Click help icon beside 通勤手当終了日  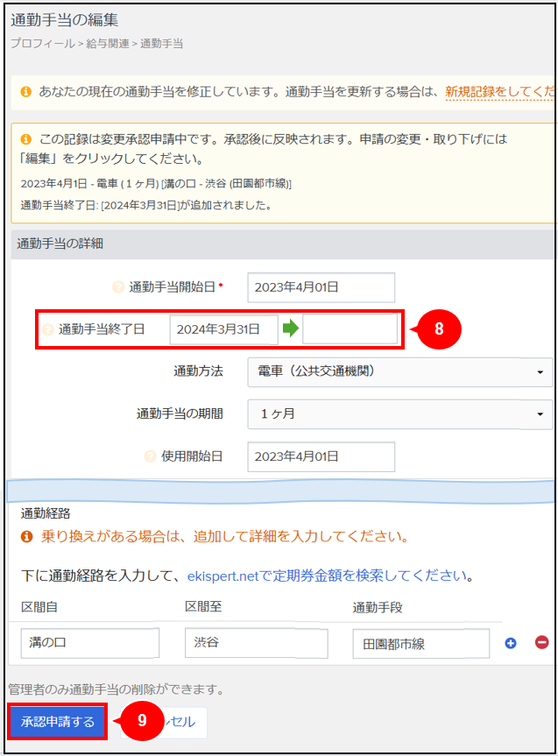point(48,330)
